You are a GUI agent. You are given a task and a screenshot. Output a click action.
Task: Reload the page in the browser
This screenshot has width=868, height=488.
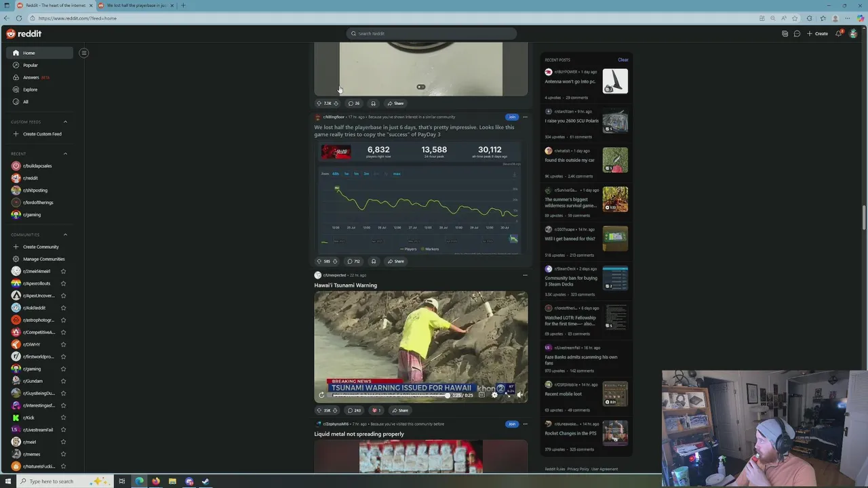[x=18, y=18]
